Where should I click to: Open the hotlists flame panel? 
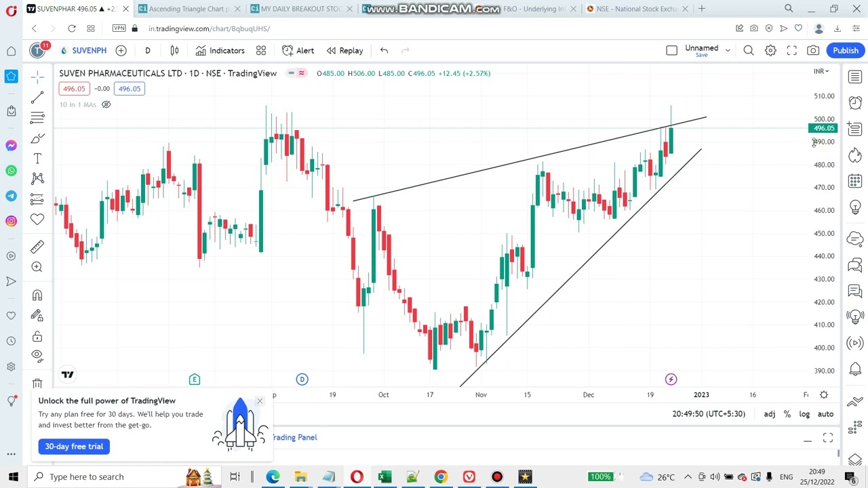coord(855,155)
